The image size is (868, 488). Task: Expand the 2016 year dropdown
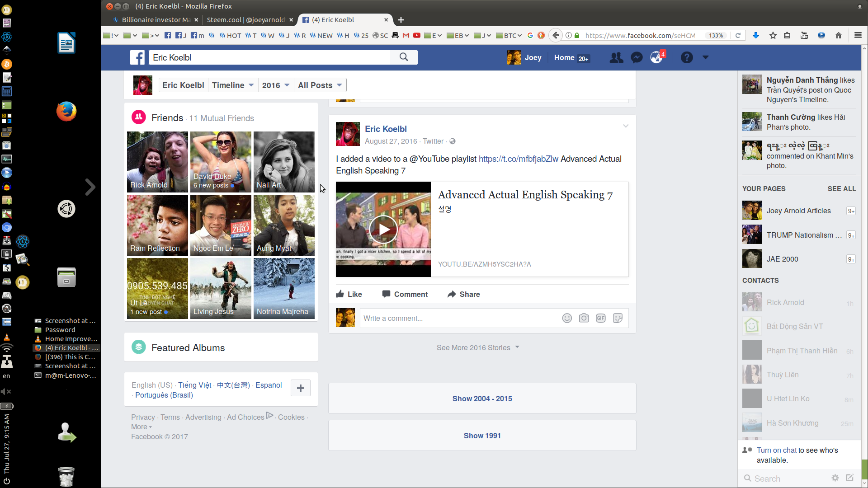tap(275, 85)
